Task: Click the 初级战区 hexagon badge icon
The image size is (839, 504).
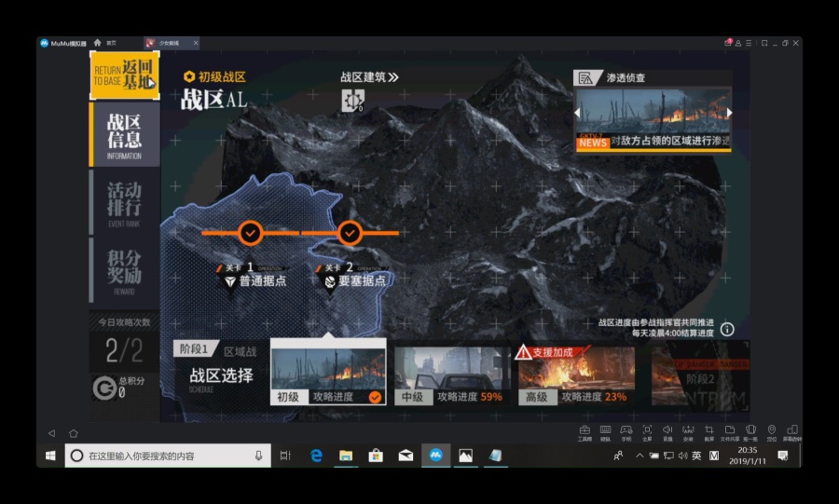Action: point(189,77)
